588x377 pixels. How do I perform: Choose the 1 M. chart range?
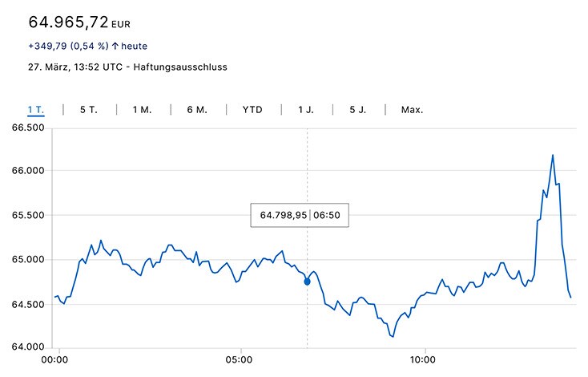coord(142,109)
